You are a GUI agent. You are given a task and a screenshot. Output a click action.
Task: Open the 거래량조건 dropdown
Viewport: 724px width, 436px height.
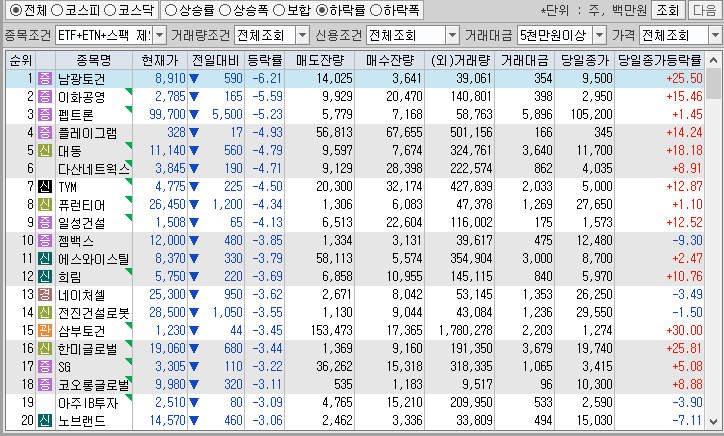pos(302,35)
